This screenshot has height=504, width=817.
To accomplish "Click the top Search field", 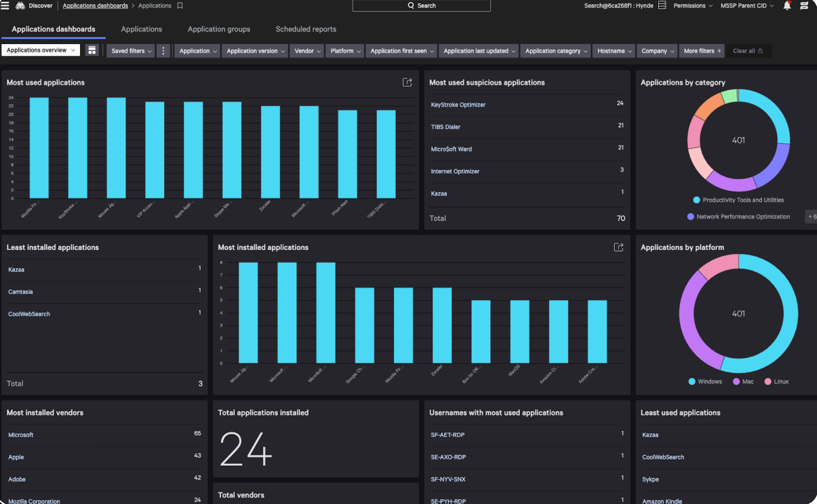I will tap(421, 6).
